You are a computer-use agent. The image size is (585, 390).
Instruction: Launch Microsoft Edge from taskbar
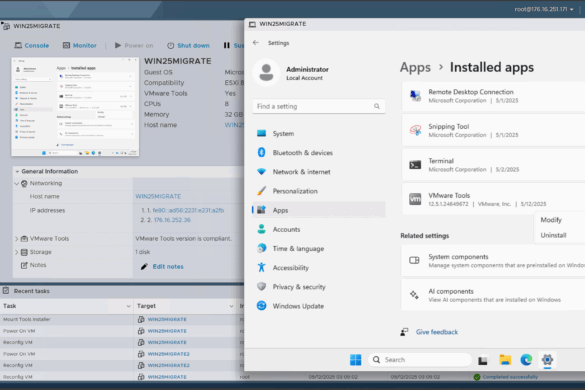tap(526, 360)
